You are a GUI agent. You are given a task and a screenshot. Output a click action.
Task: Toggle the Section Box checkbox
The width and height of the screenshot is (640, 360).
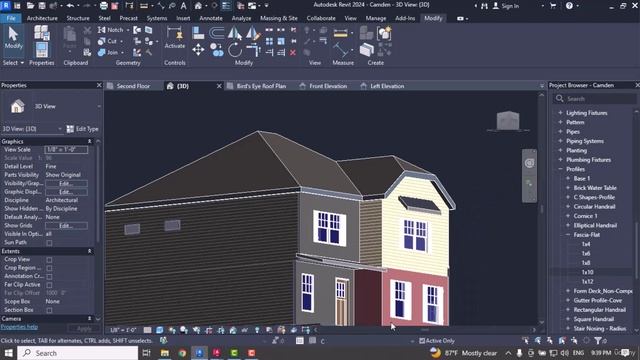coord(49,310)
